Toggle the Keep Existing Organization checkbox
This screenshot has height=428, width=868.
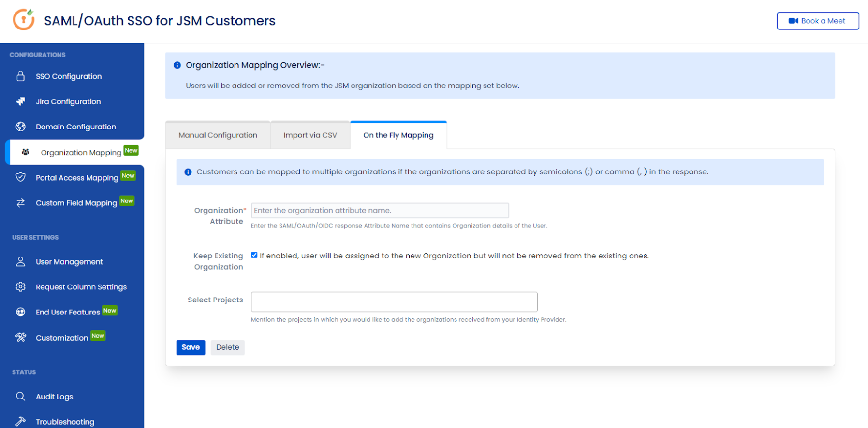254,255
